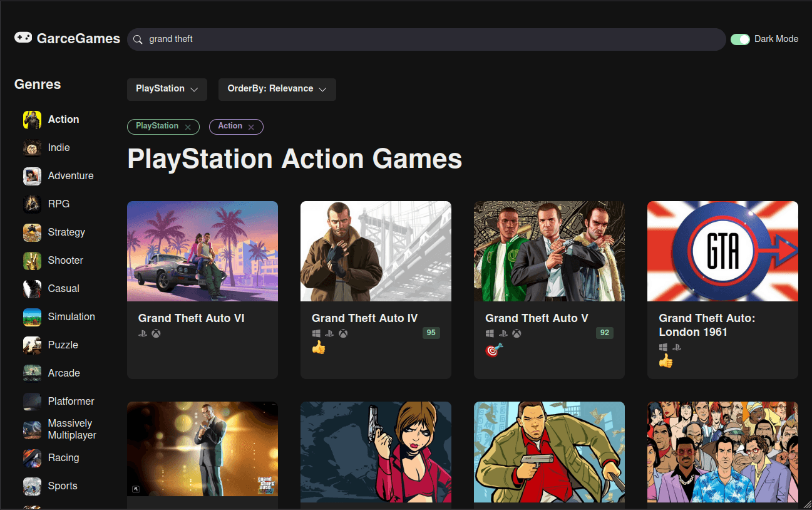Open the Grand Theft Auto VI cover image
Image resolution: width=812 pixels, height=510 pixels.
pos(202,251)
